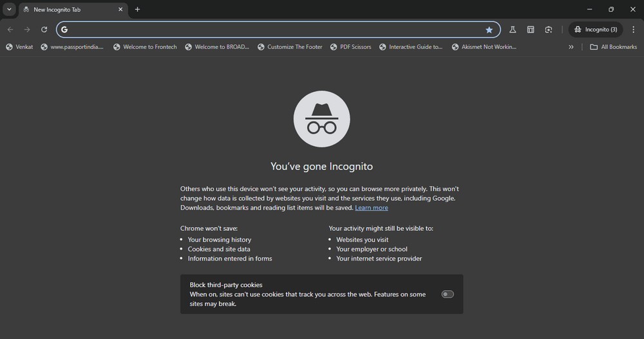This screenshot has height=339, width=644.
Task: Open the Akismet Not Workin... bookmark
Action: pyautogui.click(x=484, y=47)
